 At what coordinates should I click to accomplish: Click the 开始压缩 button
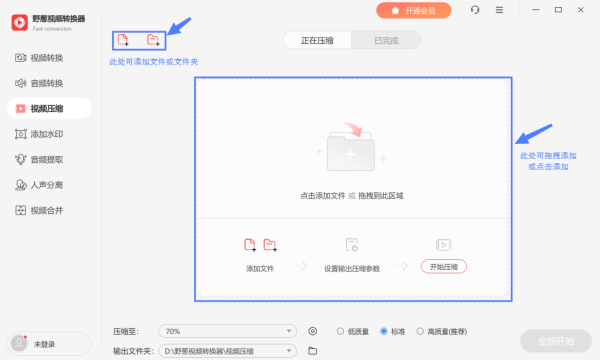click(443, 267)
